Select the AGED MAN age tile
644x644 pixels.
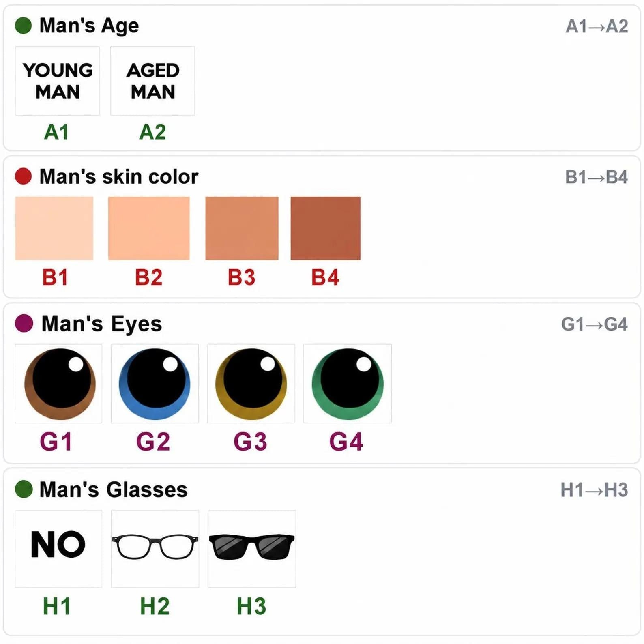coord(153,81)
